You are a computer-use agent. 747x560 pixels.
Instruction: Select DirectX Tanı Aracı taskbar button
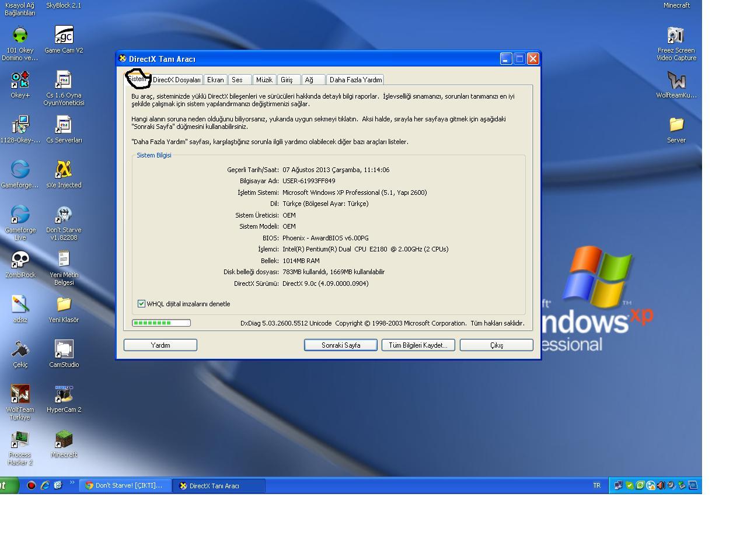(x=219, y=485)
